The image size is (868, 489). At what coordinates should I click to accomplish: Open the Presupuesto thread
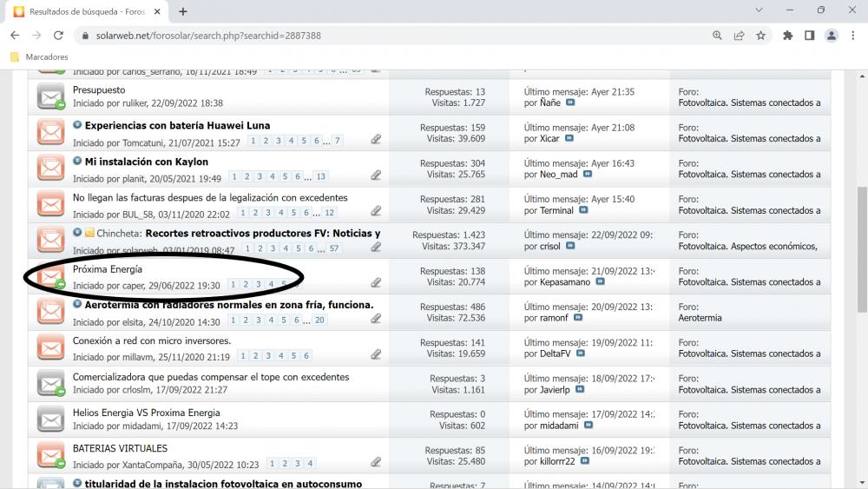click(99, 89)
